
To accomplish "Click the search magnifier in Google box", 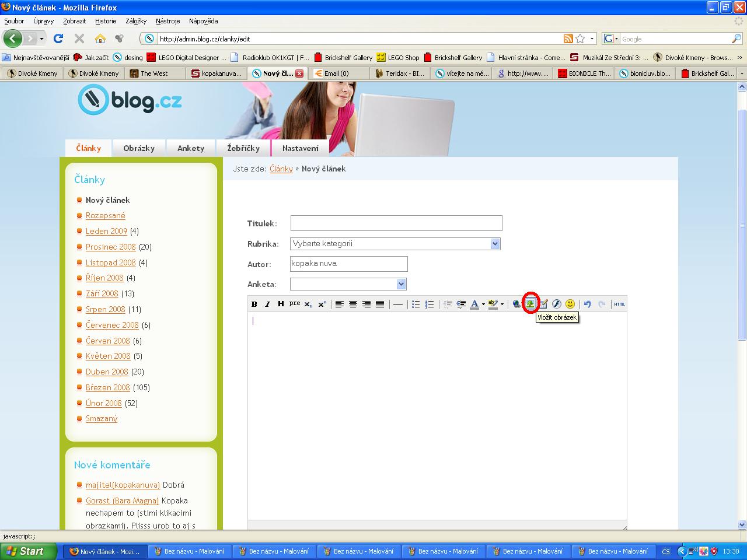I will 736,38.
